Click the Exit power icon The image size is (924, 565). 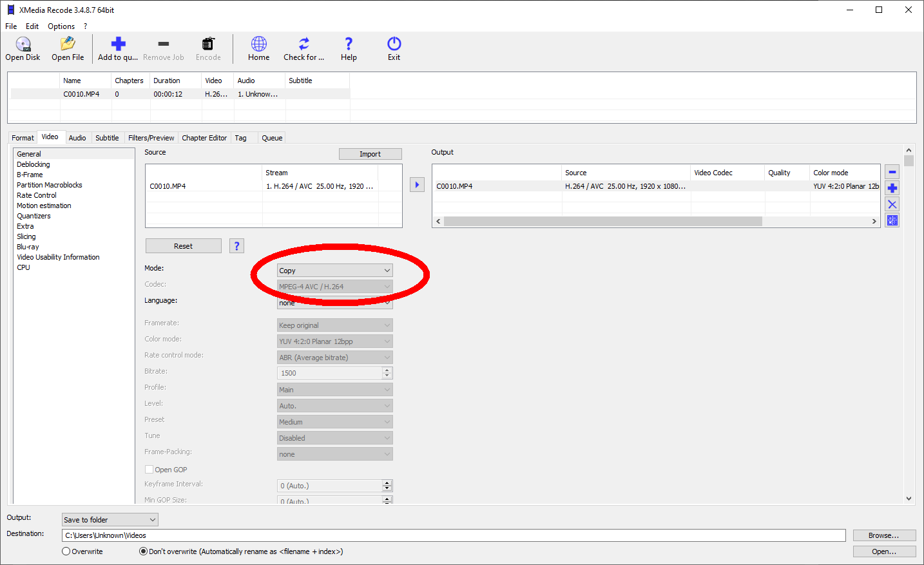coord(394,44)
